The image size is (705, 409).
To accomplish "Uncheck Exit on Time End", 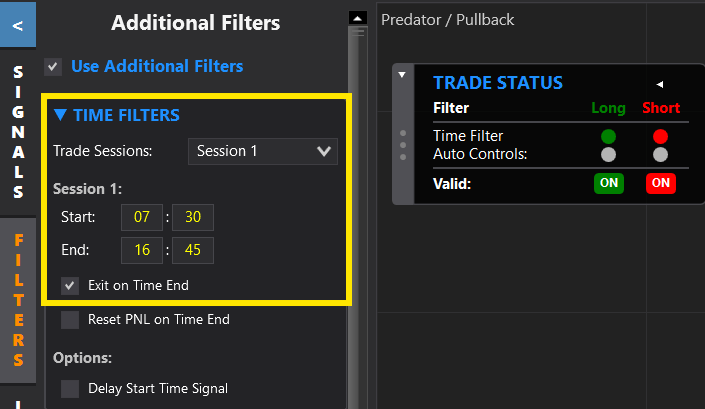I will pos(70,285).
